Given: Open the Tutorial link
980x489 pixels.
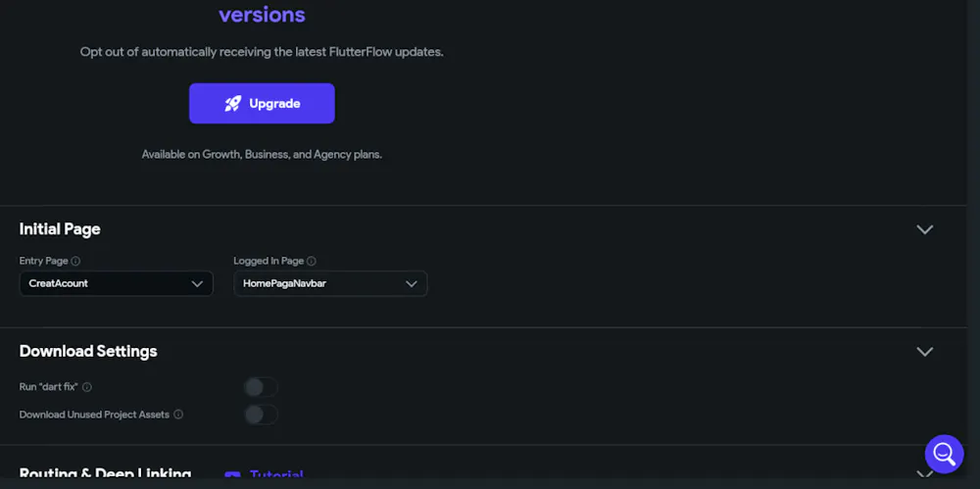Looking at the screenshot, I should (x=276, y=476).
